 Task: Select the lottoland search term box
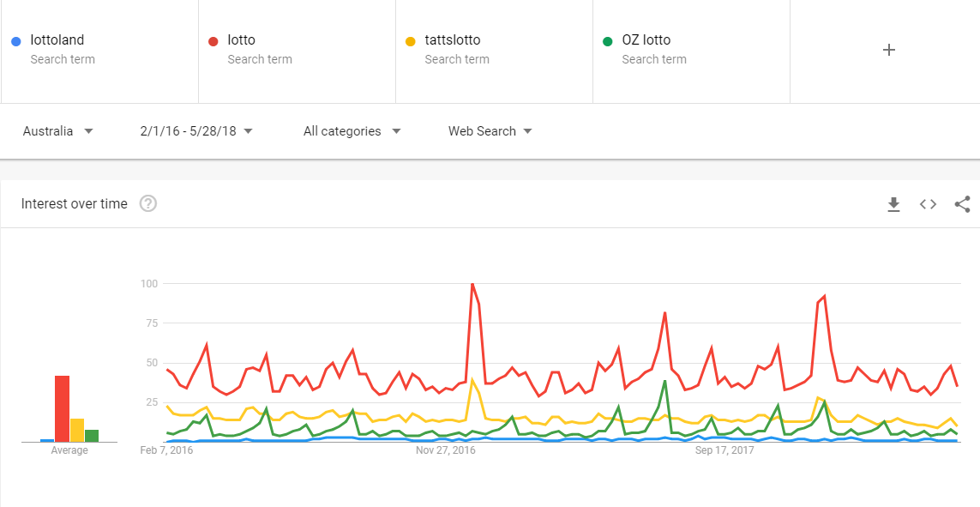pos(100,51)
